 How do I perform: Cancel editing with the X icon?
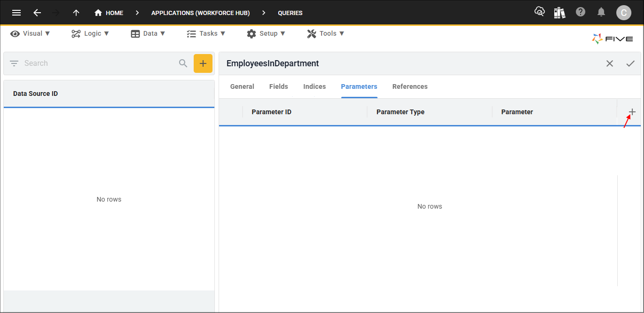610,63
